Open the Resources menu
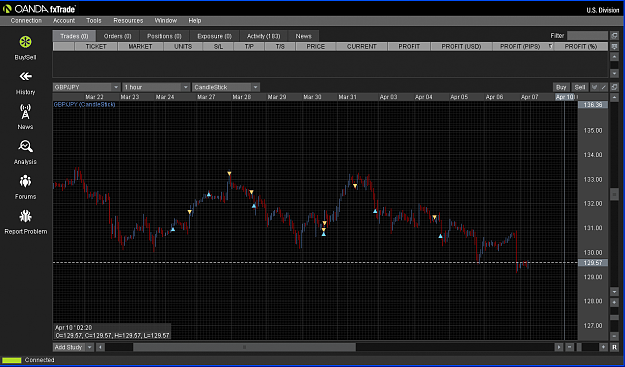This screenshot has width=625, height=367. [128, 20]
